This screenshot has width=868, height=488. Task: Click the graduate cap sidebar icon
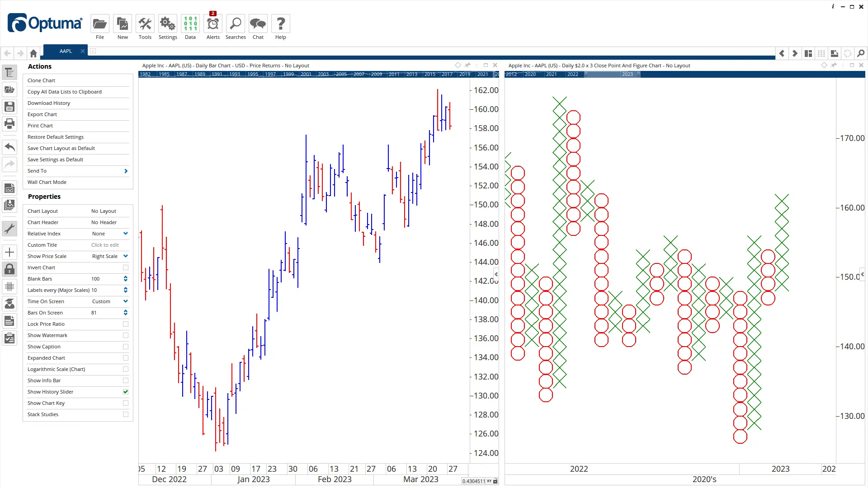click(x=9, y=304)
